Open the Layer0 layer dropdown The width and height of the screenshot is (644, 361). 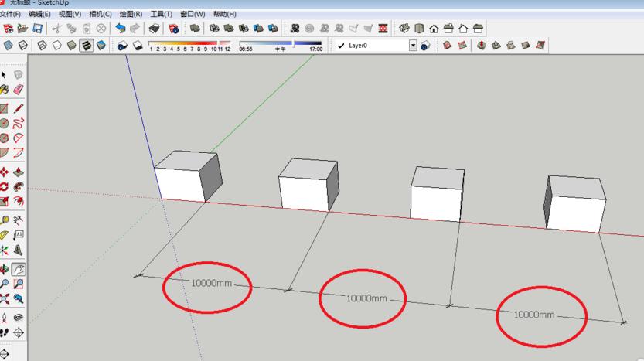pos(413,46)
